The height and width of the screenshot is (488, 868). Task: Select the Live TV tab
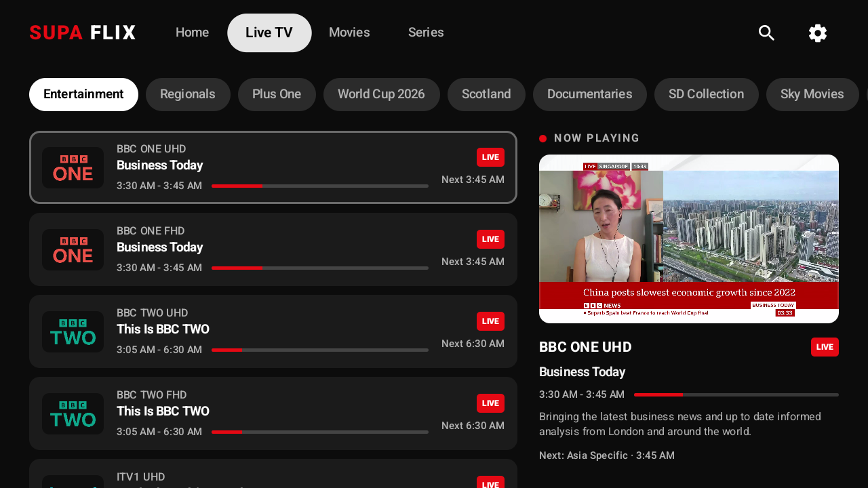pos(269,33)
